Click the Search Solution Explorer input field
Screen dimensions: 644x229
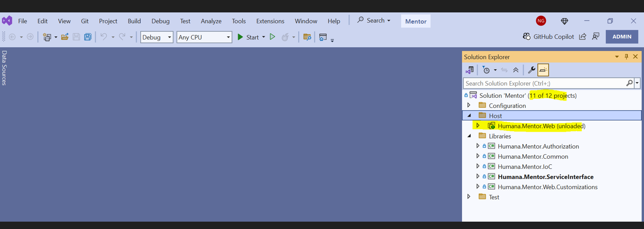click(545, 83)
